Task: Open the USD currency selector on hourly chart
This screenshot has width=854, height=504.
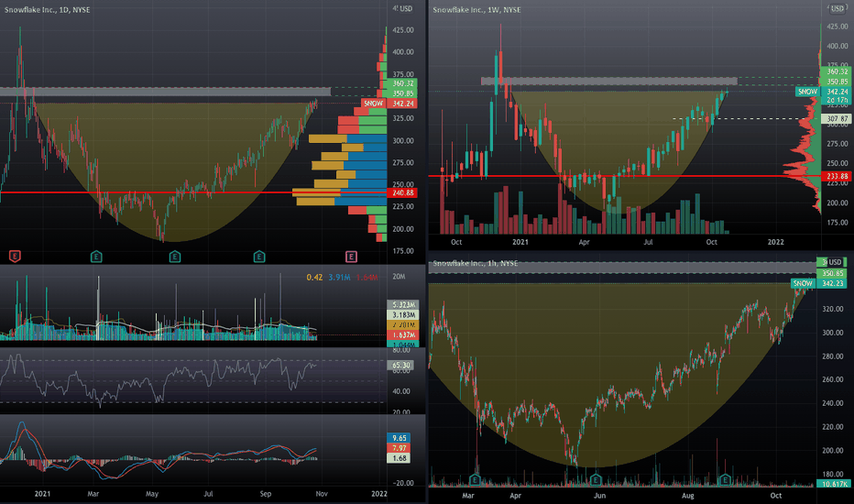Action: [x=835, y=263]
